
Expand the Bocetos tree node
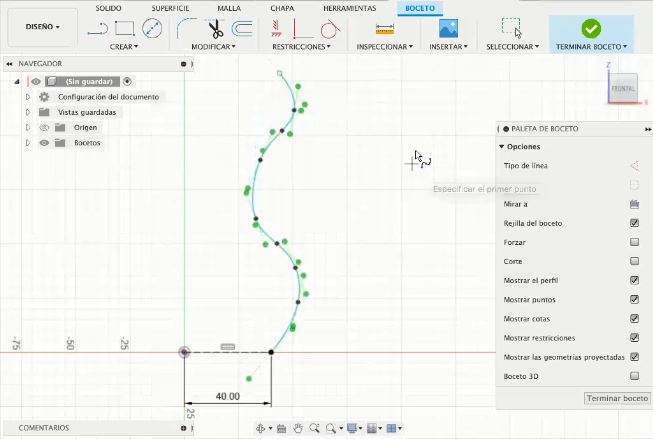(x=27, y=143)
